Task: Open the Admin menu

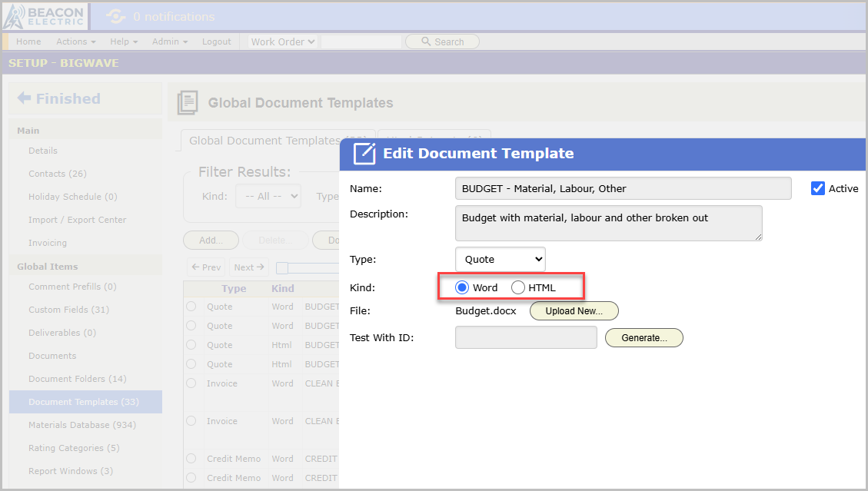Action: coord(170,41)
